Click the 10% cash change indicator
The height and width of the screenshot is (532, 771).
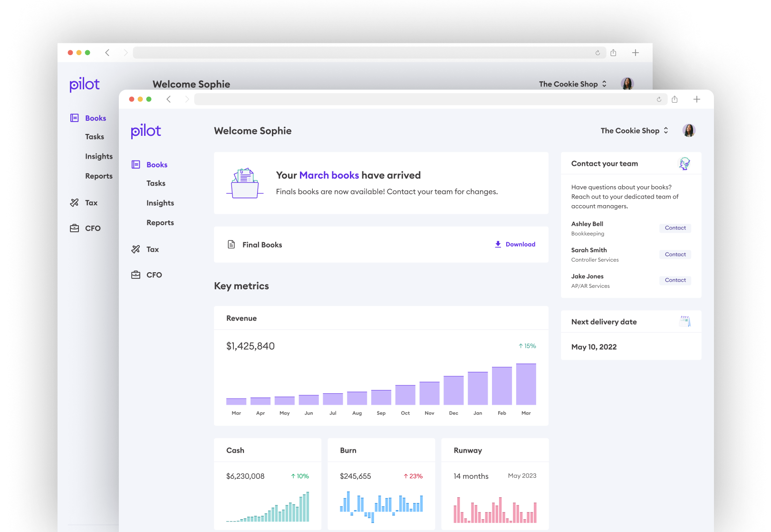(300, 476)
